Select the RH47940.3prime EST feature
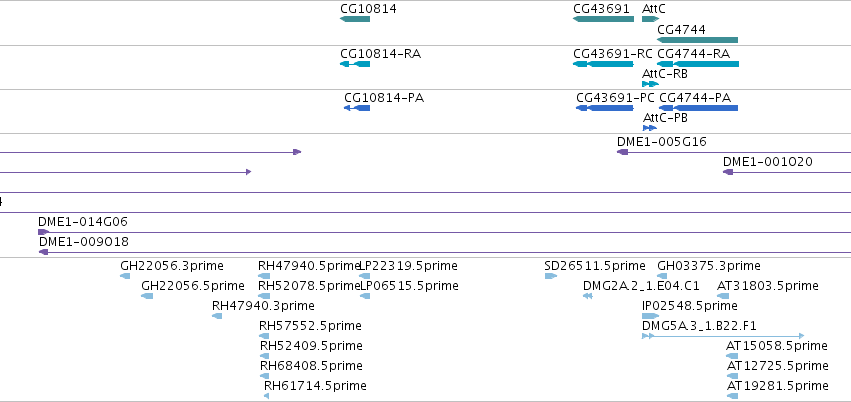Viewport: 851px width, 402px height. click(217, 316)
